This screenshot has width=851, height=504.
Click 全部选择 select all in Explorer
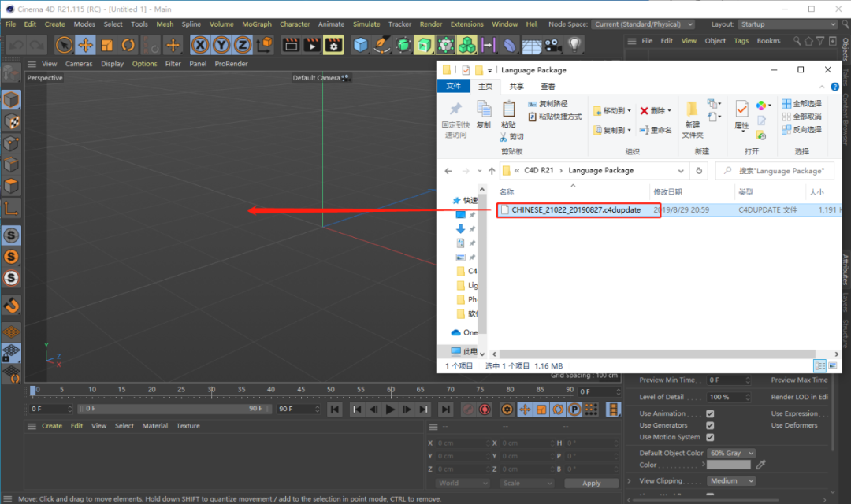(x=801, y=103)
